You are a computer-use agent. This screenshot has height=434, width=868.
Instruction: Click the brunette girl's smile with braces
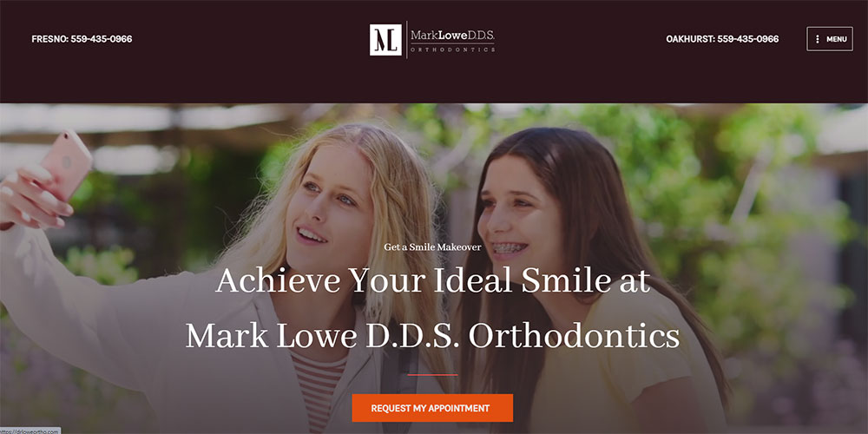(508, 248)
